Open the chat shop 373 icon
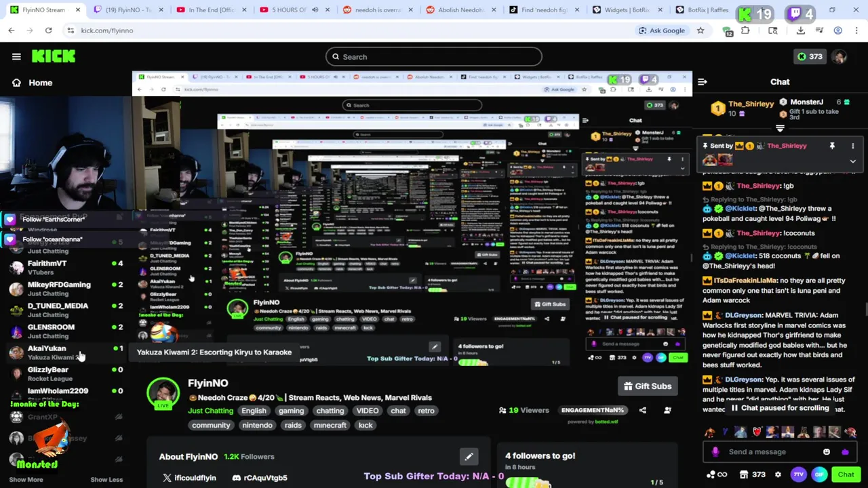The height and width of the screenshot is (488, 868). [752, 474]
